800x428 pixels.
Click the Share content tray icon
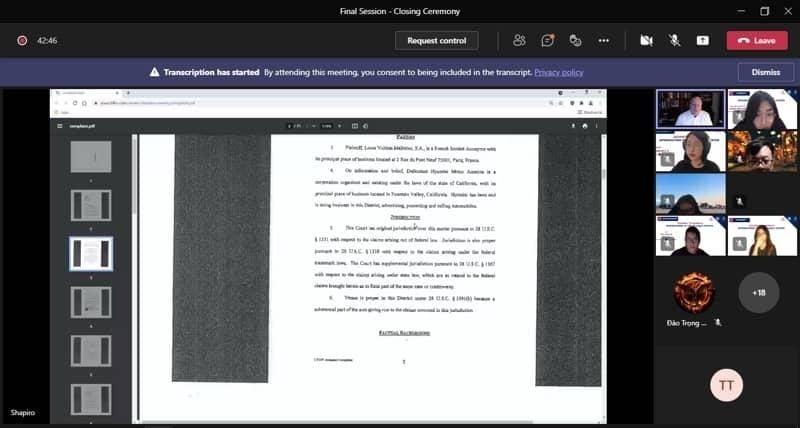(x=703, y=40)
